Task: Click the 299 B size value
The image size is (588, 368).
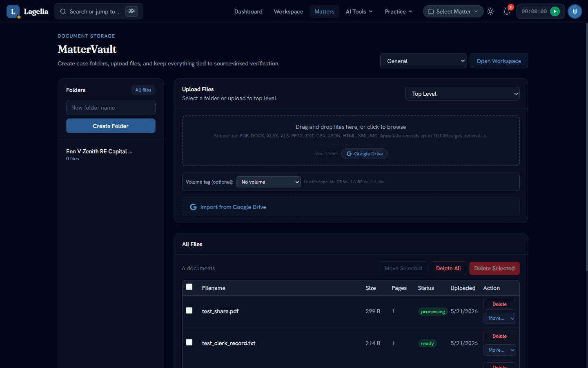Action: pos(373,311)
